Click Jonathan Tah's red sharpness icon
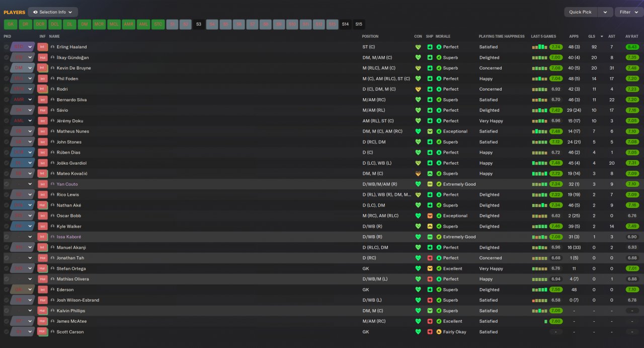 430,258
